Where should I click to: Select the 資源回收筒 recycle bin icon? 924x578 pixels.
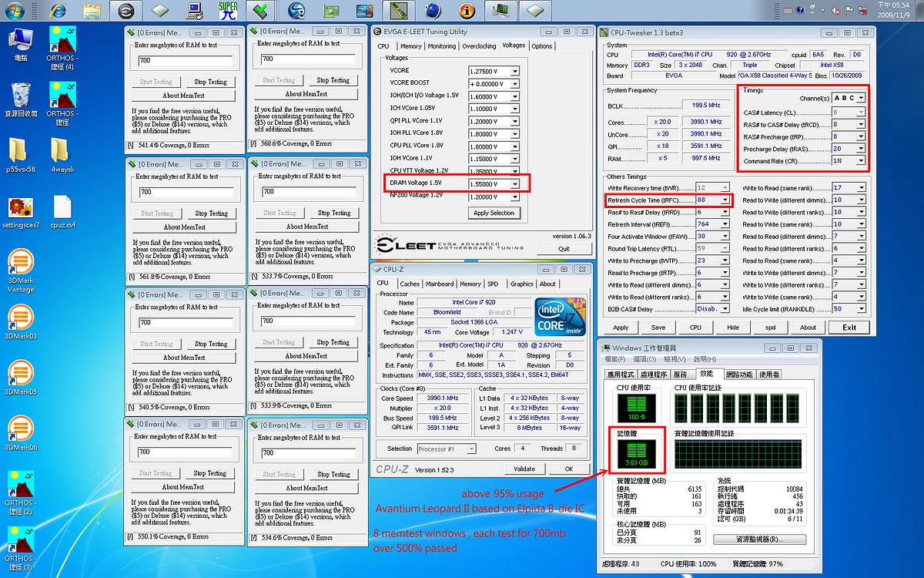point(21,100)
